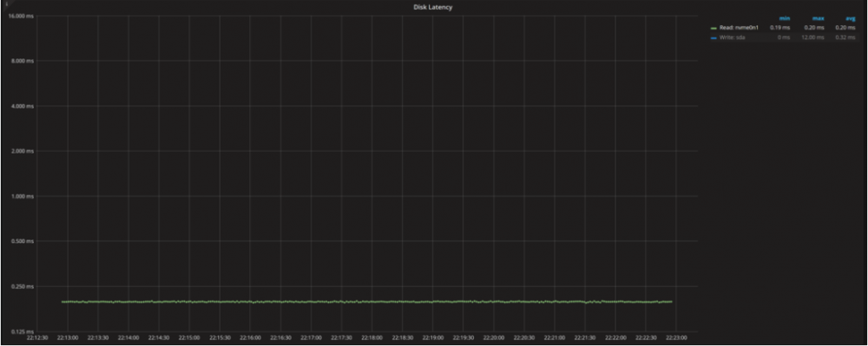Viewport: 868px width, 346px height.
Task: Open color picker for green Read series swatch
Action: (714, 28)
